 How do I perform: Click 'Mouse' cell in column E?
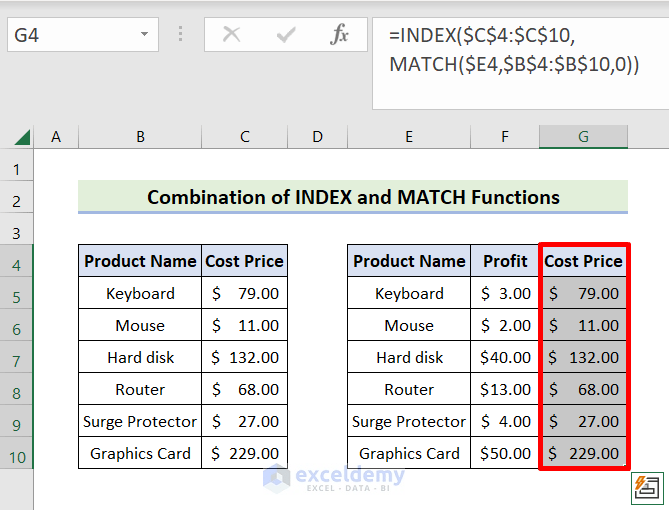pyautogui.click(x=409, y=325)
